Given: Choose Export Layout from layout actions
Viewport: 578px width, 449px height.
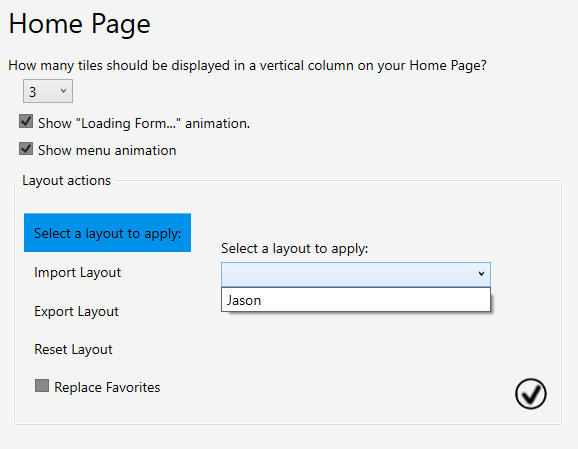Looking at the screenshot, I should (x=76, y=311).
